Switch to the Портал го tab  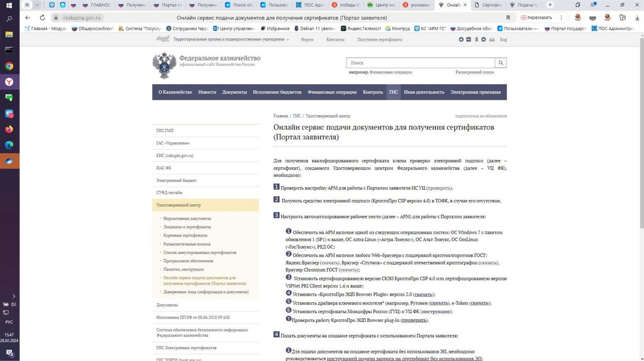(167, 5)
